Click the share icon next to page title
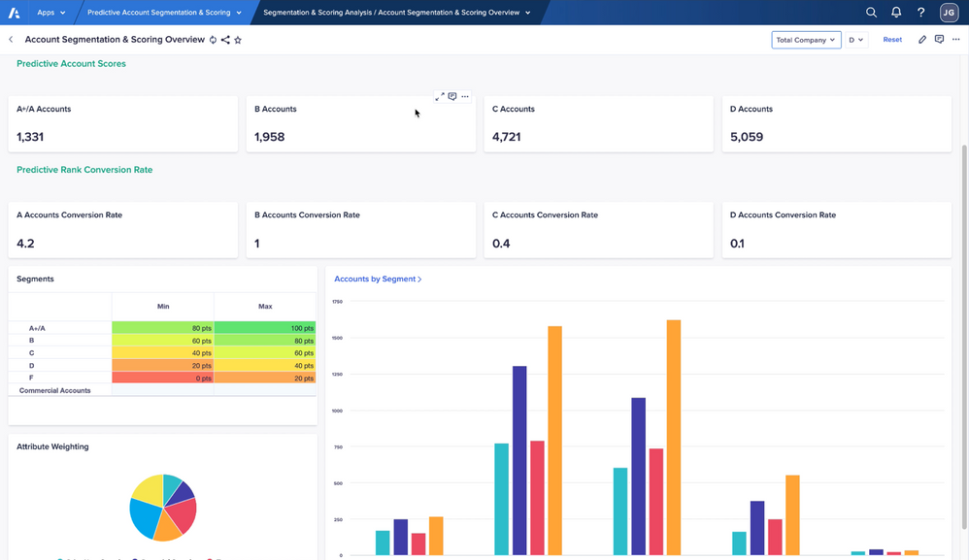Viewport: 969px width, 560px height. (x=225, y=40)
